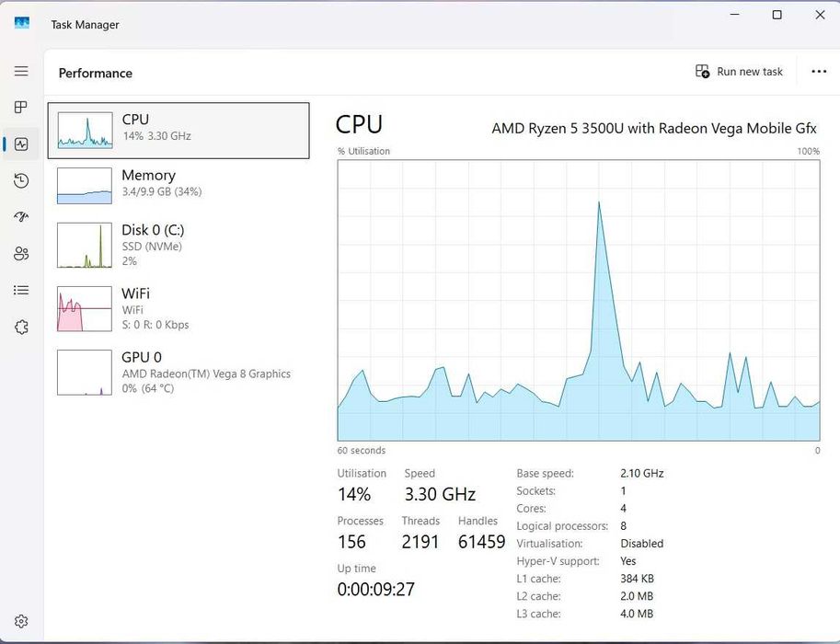Open Task Manager settings gear
Viewport: 840px width, 644px height.
tap(21, 622)
